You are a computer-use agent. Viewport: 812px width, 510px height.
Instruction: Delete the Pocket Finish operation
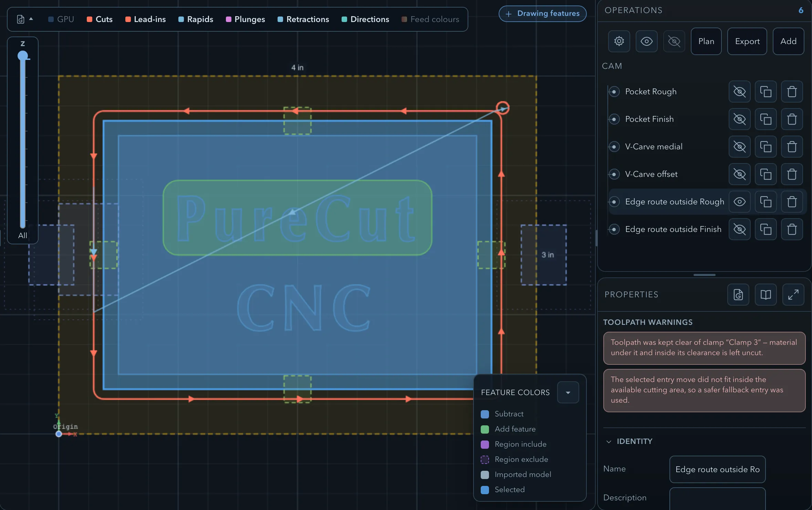pyautogui.click(x=792, y=119)
